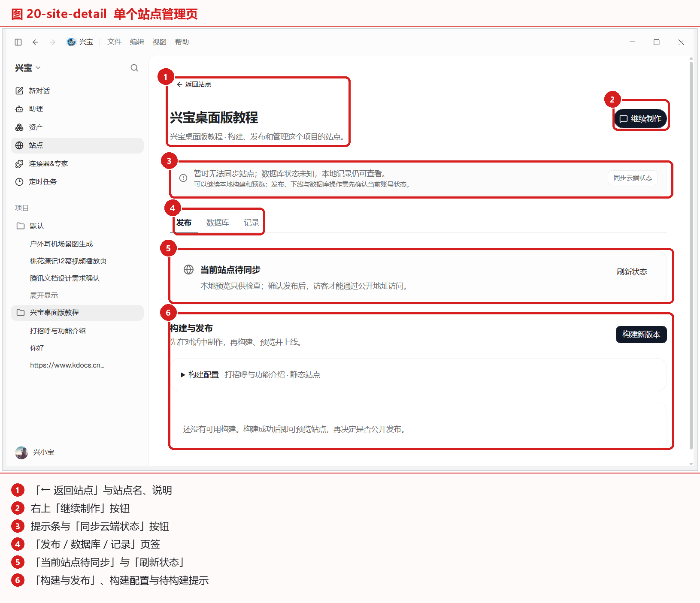
Task: Click the 返回站点 back link
Action: (194, 84)
